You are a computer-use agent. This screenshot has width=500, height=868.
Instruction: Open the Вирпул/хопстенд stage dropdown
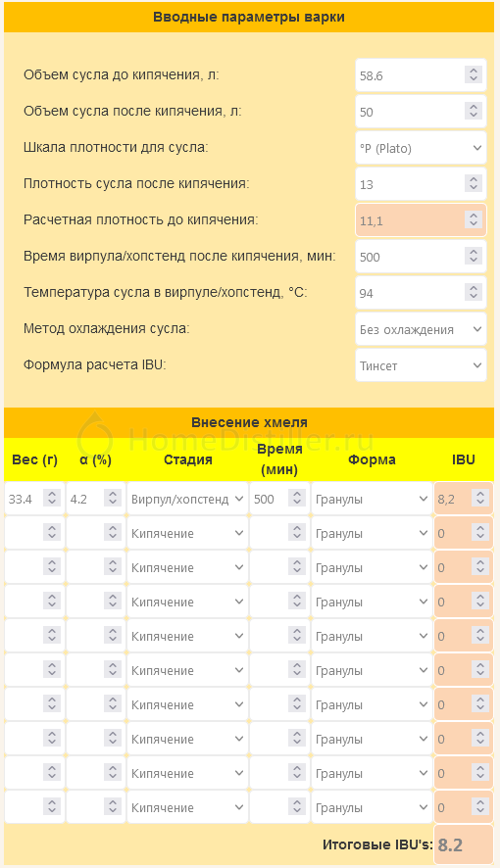coord(187,499)
